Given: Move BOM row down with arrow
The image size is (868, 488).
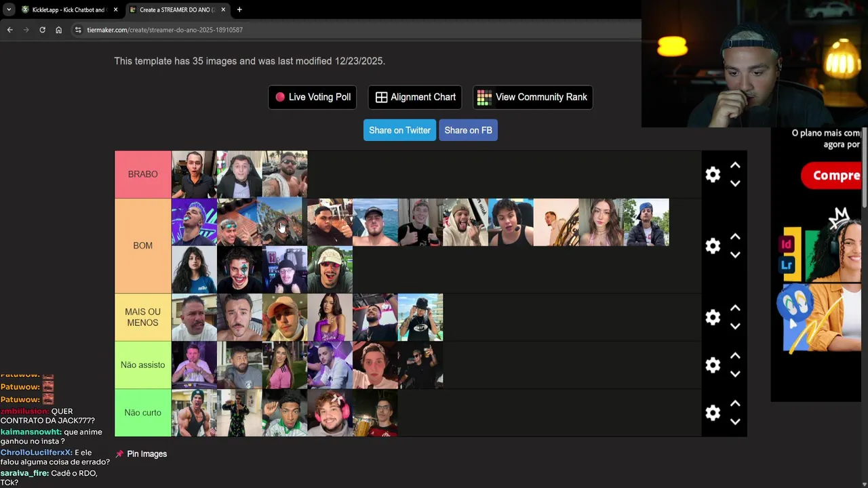Looking at the screenshot, I should coord(735,255).
